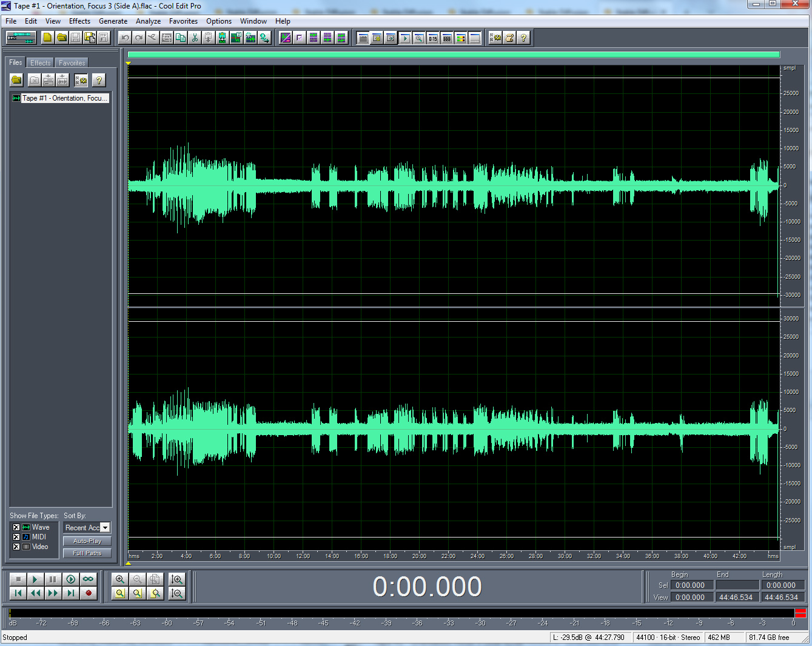Open a file using the Files panel folder icon

pyautogui.click(x=16, y=80)
